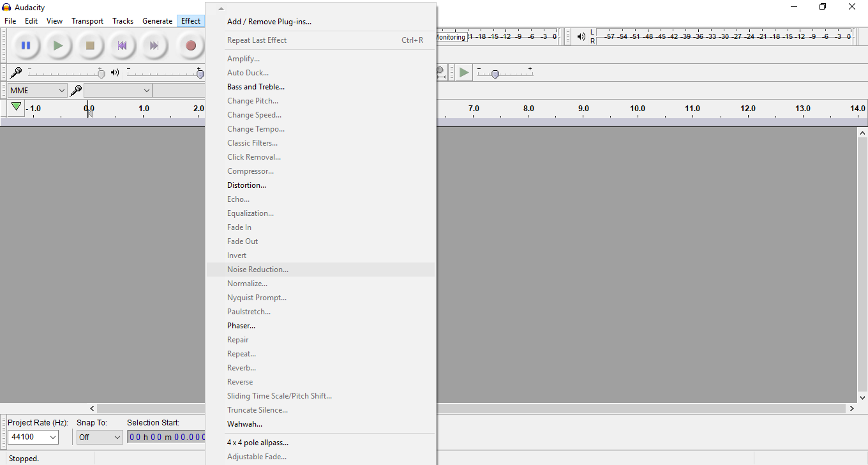This screenshot has width=868, height=465.
Task: Choose Phaser... effect
Action: 320,326
